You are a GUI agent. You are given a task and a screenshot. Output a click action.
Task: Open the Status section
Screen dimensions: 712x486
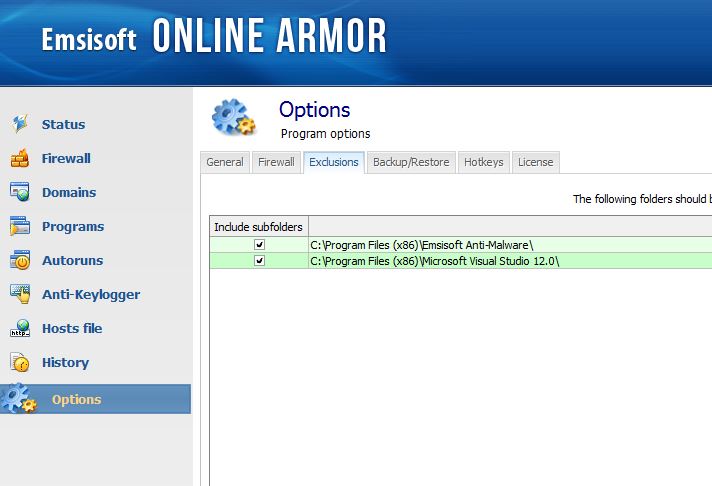tap(64, 124)
